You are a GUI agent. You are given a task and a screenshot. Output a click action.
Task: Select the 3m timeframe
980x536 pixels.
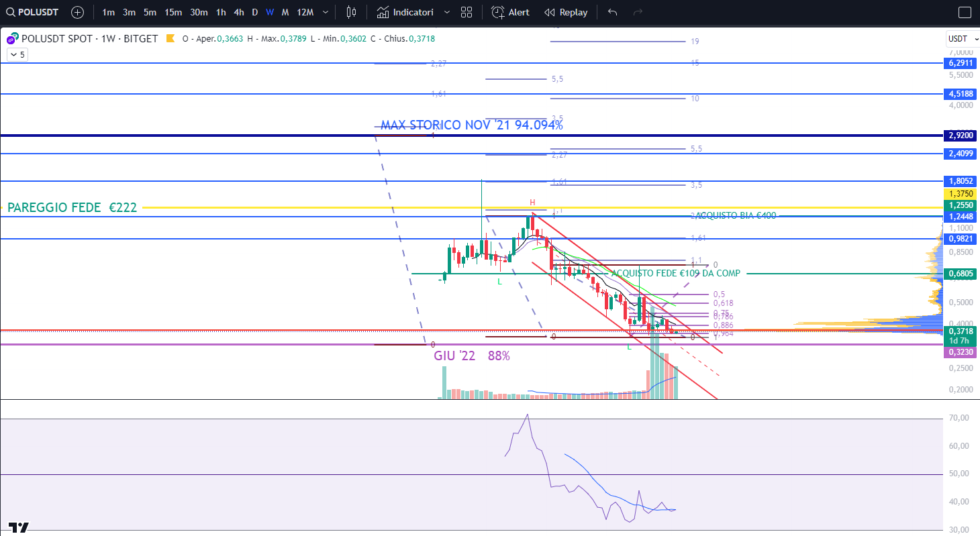[x=130, y=12]
